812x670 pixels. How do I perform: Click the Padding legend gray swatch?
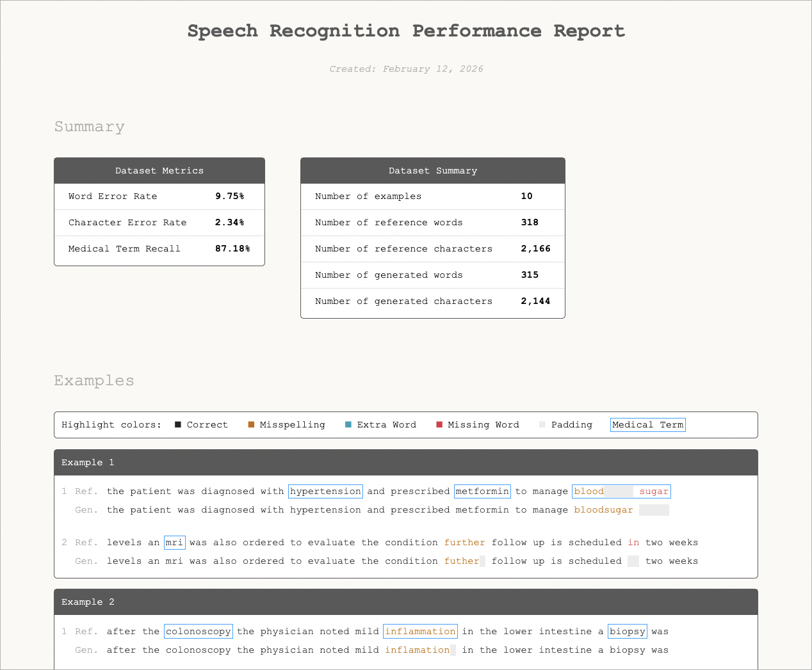pyautogui.click(x=542, y=425)
